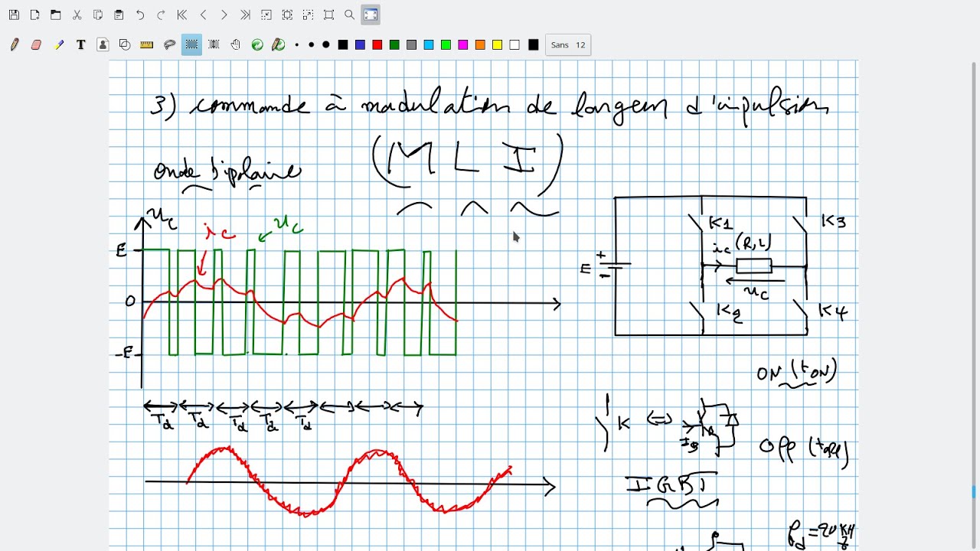This screenshot has height=551, width=980.
Task: Pick the red color swatch
Action: 377,45
